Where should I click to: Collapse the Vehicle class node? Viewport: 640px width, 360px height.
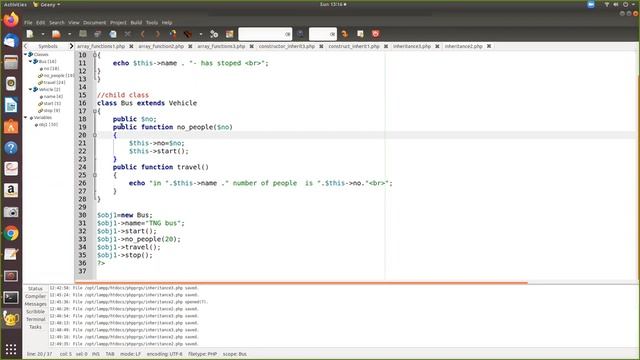point(30,89)
